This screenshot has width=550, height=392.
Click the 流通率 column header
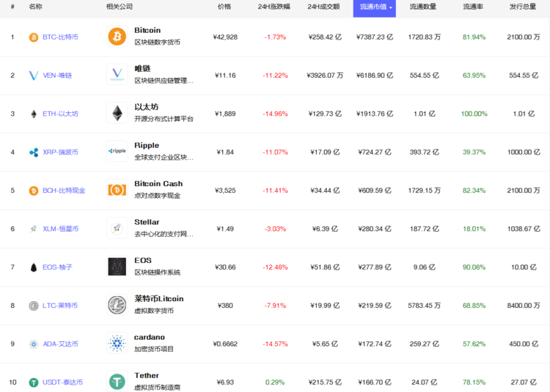472,7
